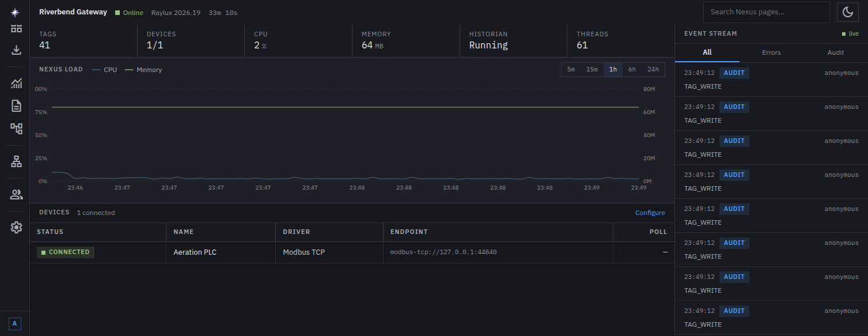Switch to the All events tab
This screenshot has height=336, width=868.
click(x=707, y=52)
